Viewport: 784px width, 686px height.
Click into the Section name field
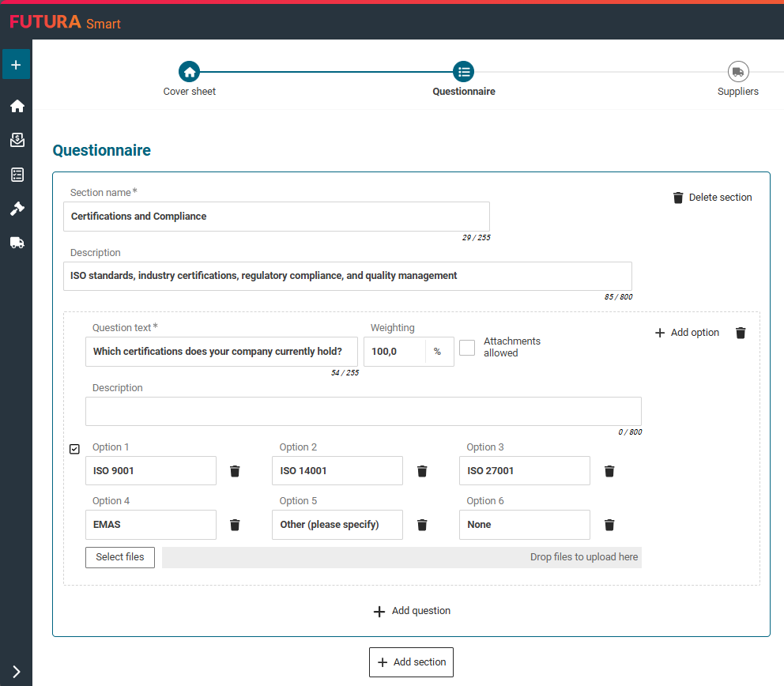[x=276, y=217]
